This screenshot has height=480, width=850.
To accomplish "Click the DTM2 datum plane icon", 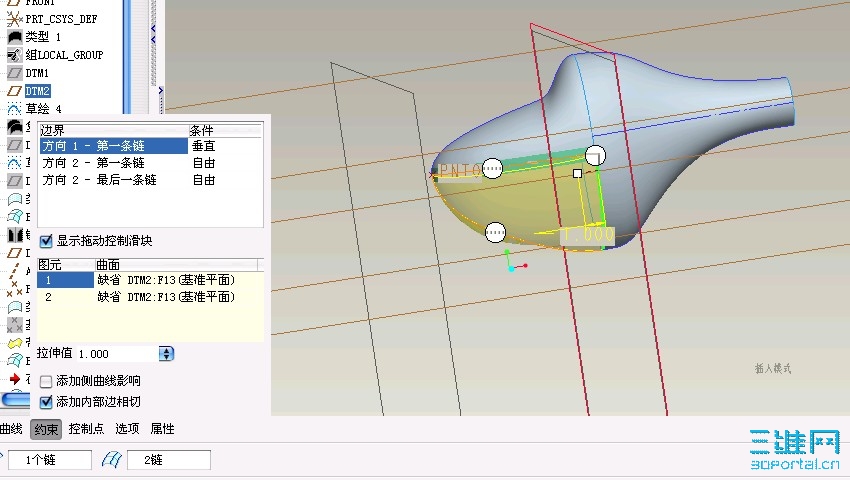I will (15, 91).
